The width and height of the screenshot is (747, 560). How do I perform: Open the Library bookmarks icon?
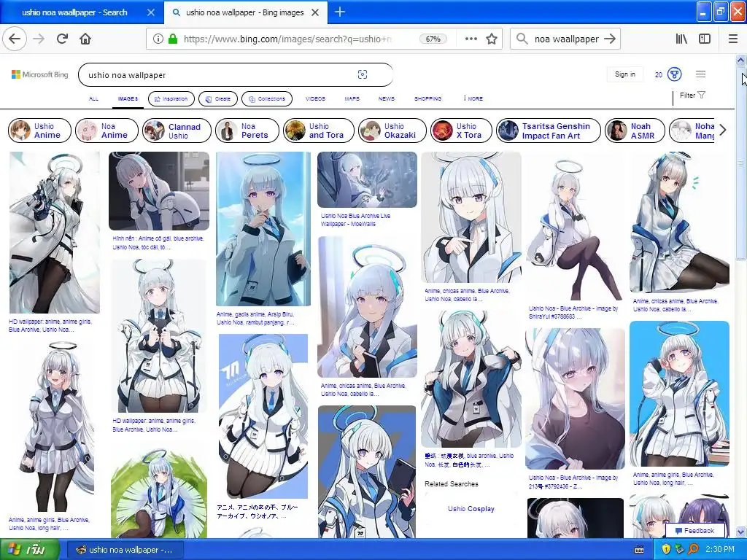682,39
